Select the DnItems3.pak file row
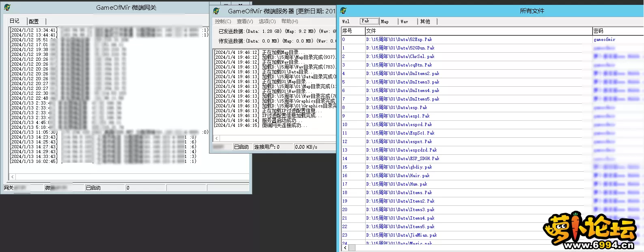Screen dimensions: 644x252 tap(492, 82)
